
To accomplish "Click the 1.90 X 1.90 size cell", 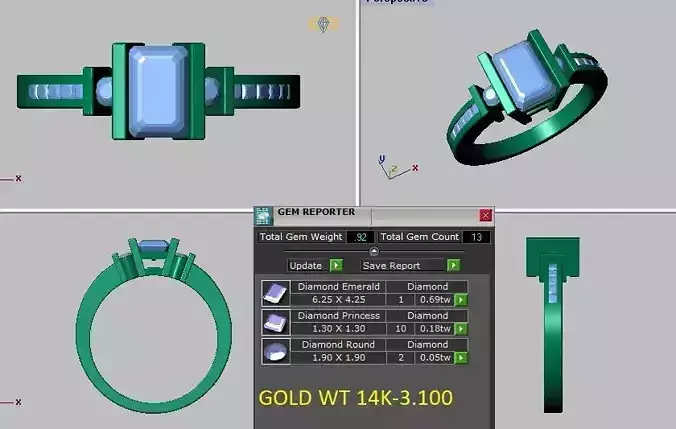I will [338, 357].
